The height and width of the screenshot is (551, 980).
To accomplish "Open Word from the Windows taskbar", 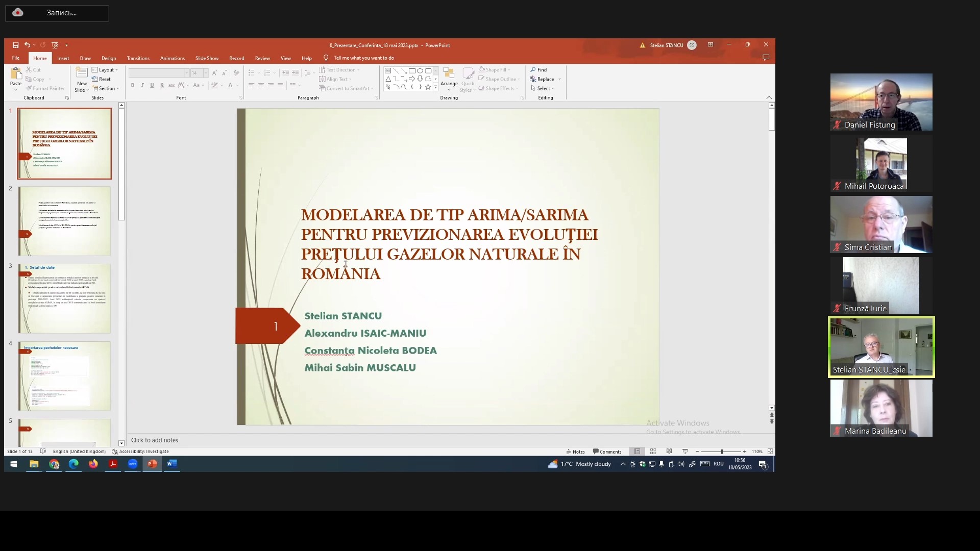I will [172, 464].
